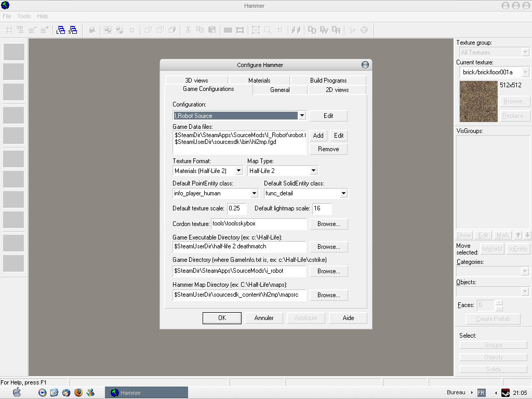Launch Firefox from the taskbar

pos(78,393)
